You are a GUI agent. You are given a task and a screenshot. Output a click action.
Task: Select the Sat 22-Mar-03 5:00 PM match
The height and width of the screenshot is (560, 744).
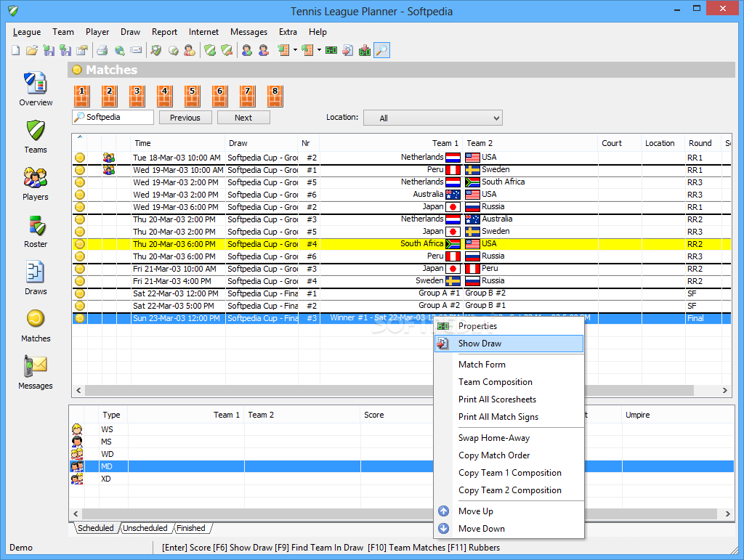pyautogui.click(x=401, y=306)
